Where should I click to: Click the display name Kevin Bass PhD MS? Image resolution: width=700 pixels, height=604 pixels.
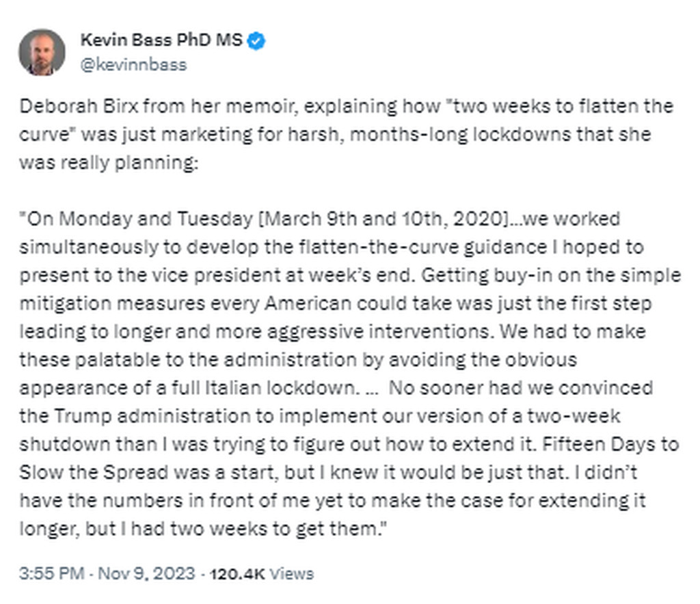161,40
